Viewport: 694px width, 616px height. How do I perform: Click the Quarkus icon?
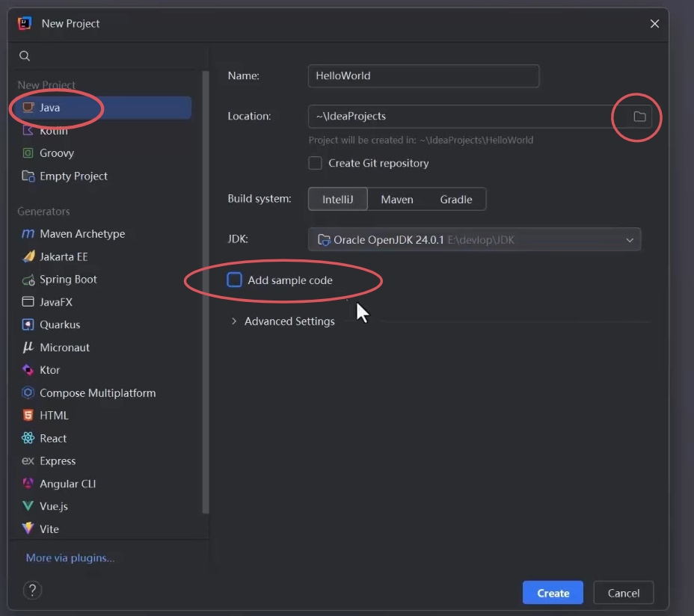coord(28,324)
